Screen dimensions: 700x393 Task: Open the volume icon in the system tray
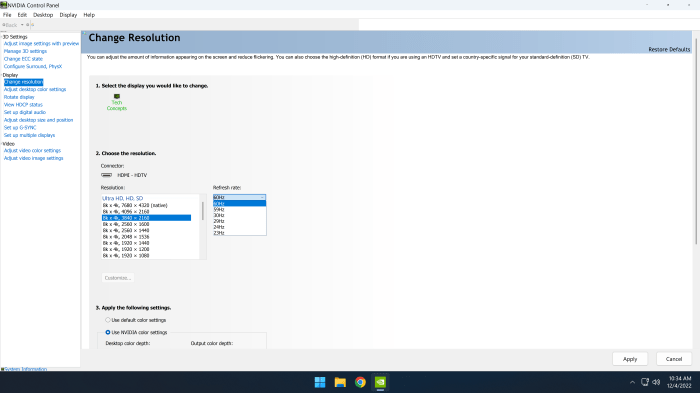pos(656,382)
